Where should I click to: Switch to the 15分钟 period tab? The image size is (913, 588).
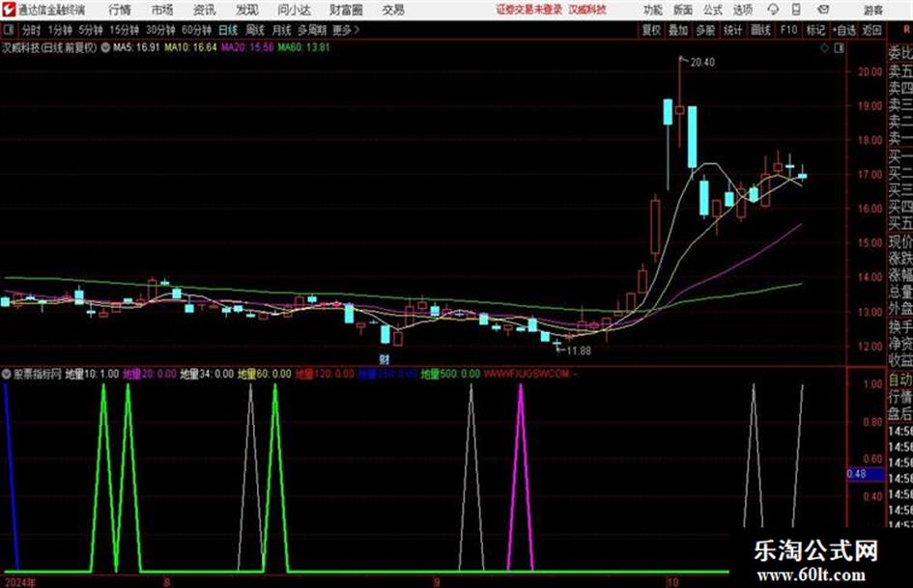(x=125, y=30)
